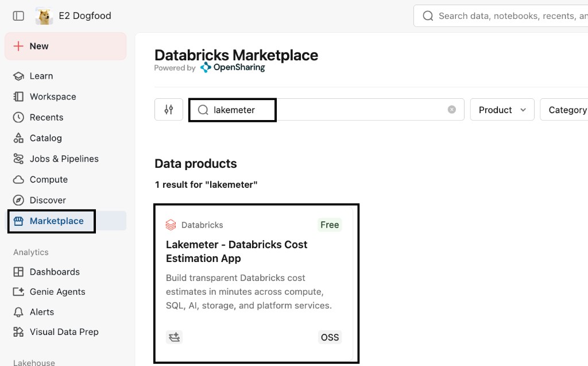Screen dimensions: 588x366
Task: Go to Alerts
Action: [x=65, y=312]
